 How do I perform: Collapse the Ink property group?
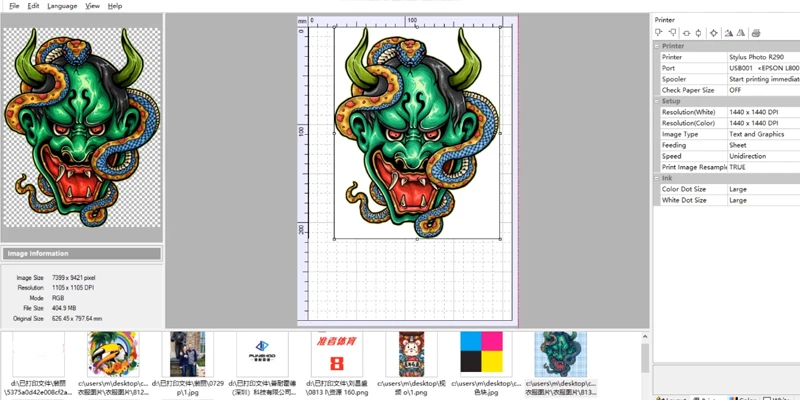coord(657,178)
